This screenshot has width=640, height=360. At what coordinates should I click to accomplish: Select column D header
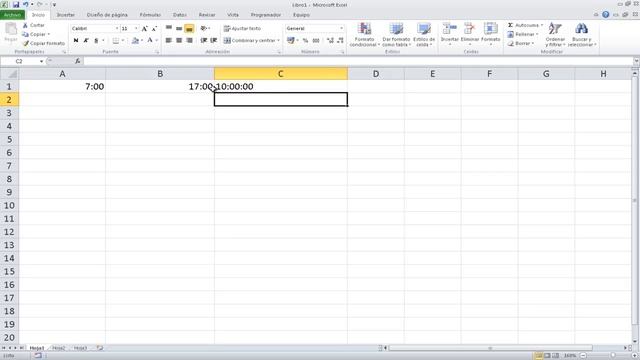click(x=376, y=74)
